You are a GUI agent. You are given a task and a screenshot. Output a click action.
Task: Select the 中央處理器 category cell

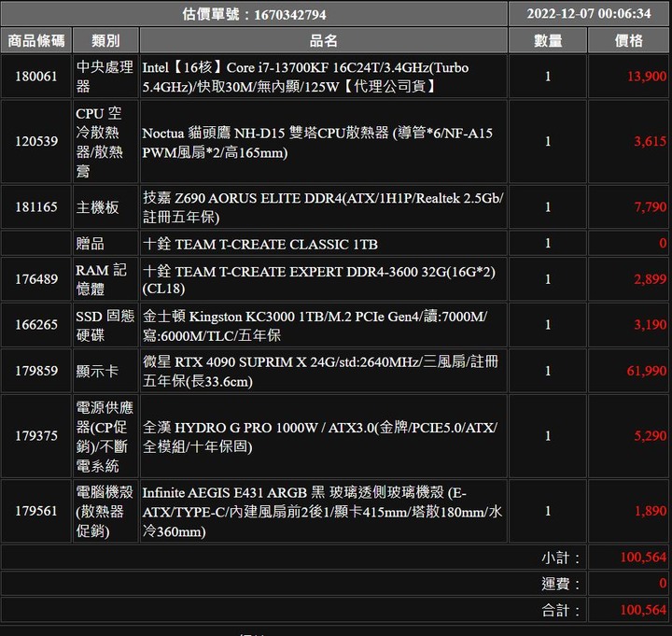click(105, 77)
